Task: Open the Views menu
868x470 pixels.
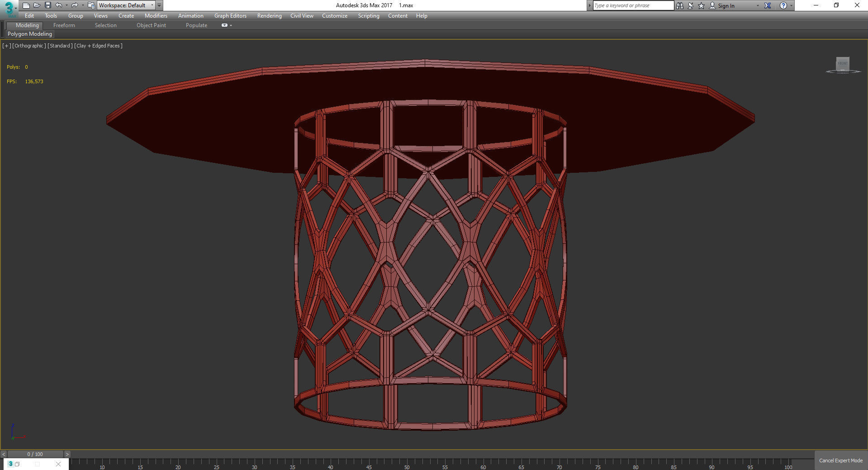Action: tap(101, 16)
